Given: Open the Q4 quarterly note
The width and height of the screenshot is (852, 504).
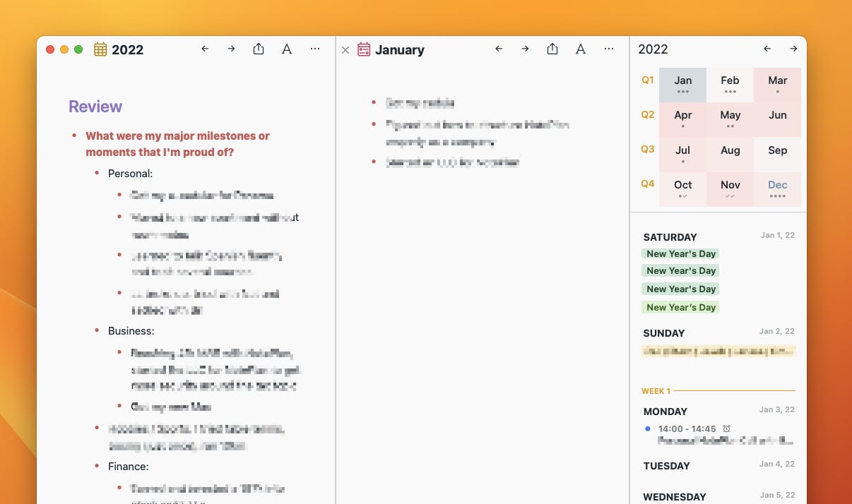Looking at the screenshot, I should 648,184.
